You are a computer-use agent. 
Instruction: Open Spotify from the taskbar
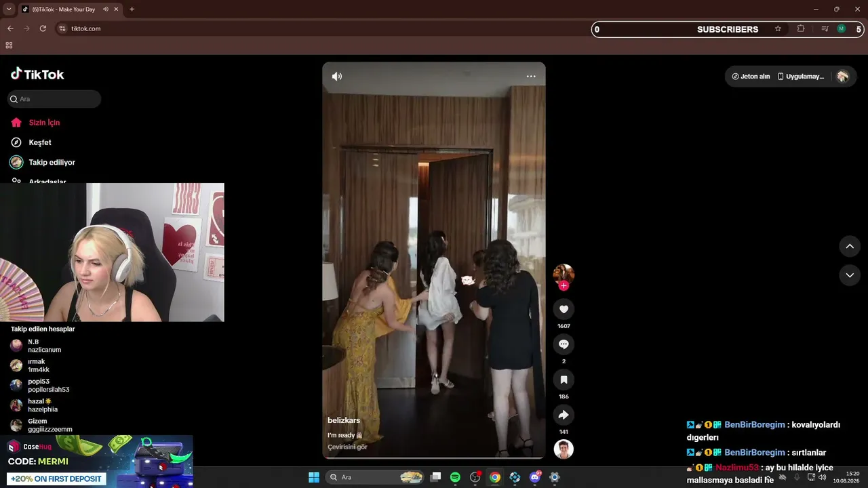pyautogui.click(x=455, y=477)
